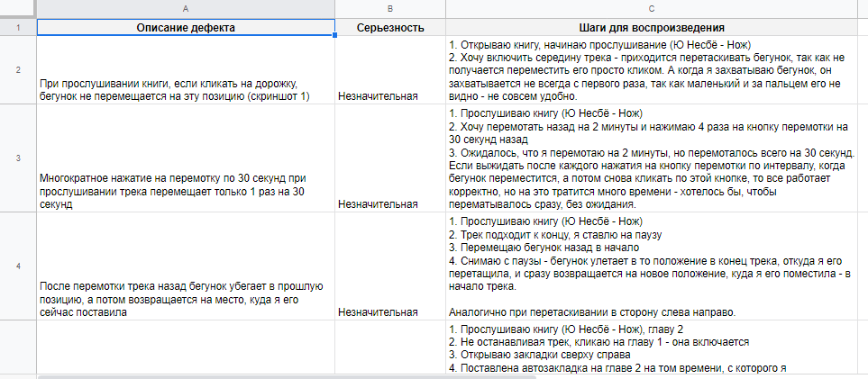The width and height of the screenshot is (868, 379).
Task: Select column B header
Action: click(x=390, y=9)
